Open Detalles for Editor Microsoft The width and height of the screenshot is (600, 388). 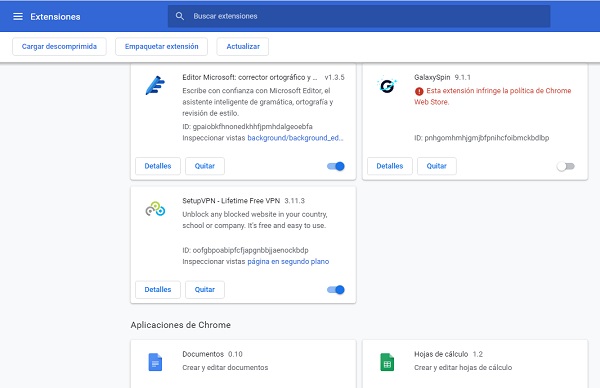tap(158, 166)
